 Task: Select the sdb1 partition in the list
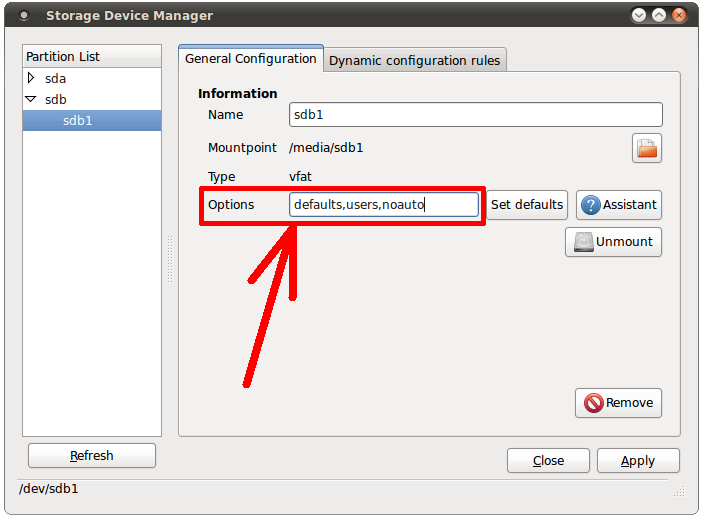(x=79, y=121)
